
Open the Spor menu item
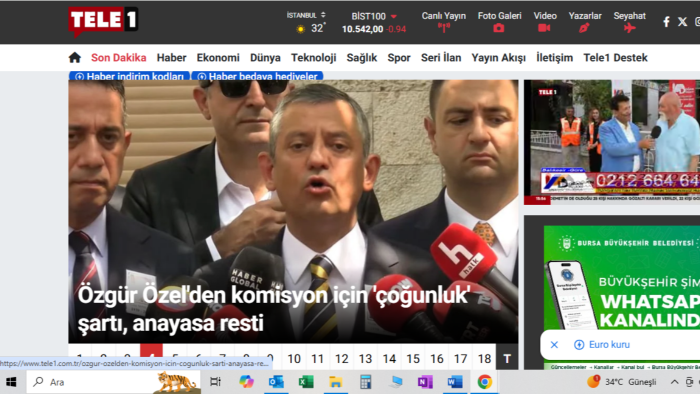tap(399, 58)
